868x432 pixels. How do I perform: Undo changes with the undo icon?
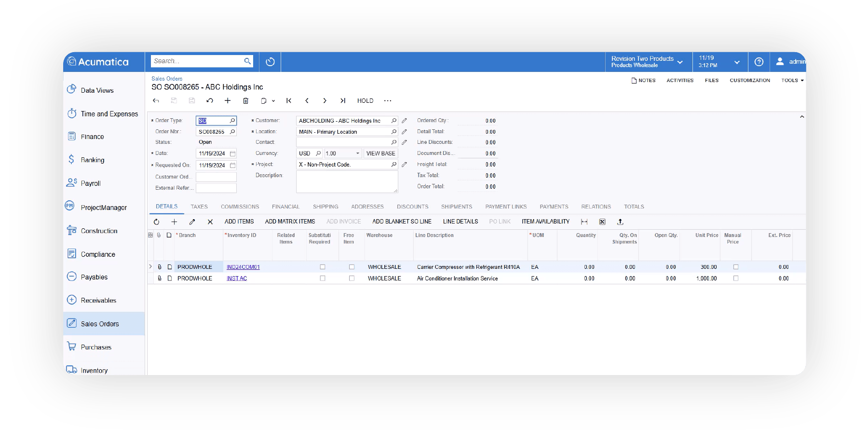(x=210, y=101)
